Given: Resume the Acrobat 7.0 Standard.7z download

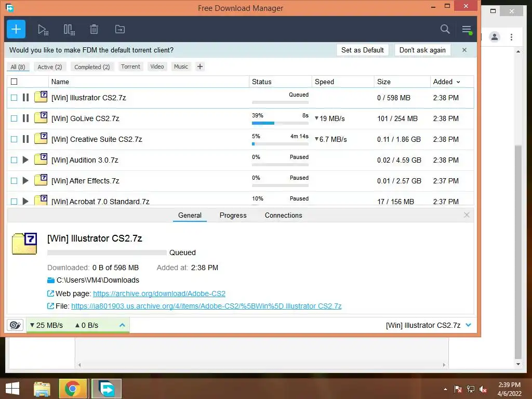Looking at the screenshot, I should (25, 201).
